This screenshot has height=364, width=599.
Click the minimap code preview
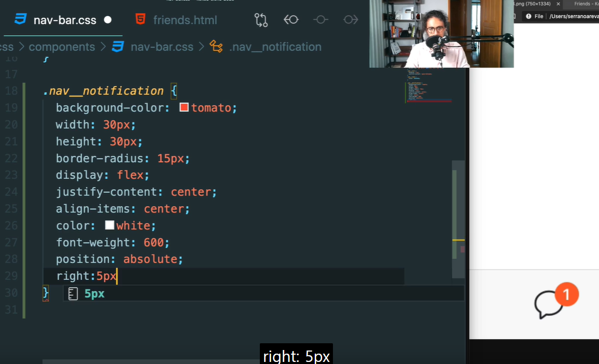point(428,86)
